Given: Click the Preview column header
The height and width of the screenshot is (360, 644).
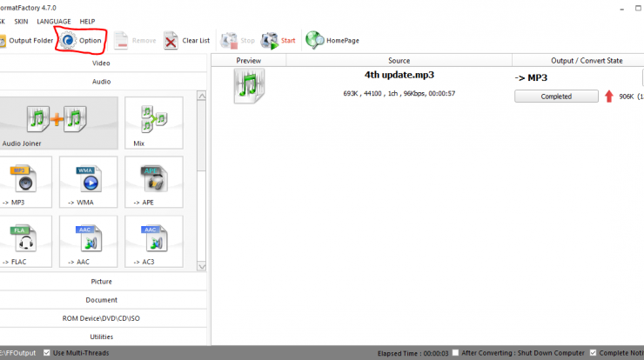Looking at the screenshot, I should (x=249, y=61).
